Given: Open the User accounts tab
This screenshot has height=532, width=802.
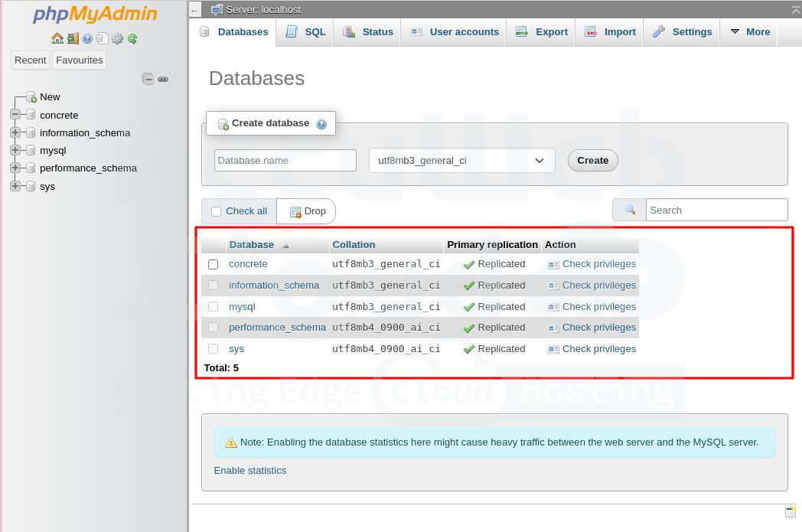Looking at the screenshot, I should point(455,32).
